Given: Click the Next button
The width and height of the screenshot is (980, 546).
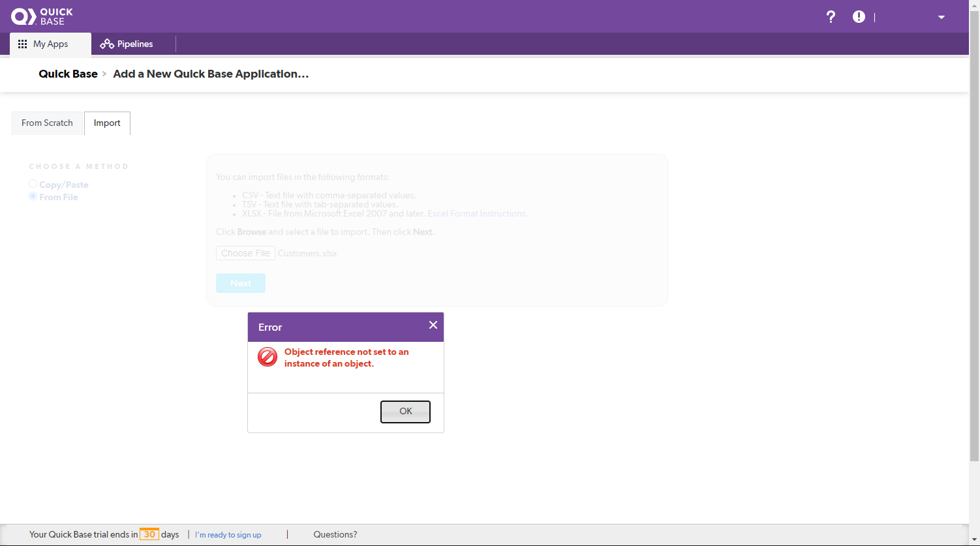Looking at the screenshot, I should pos(241,283).
